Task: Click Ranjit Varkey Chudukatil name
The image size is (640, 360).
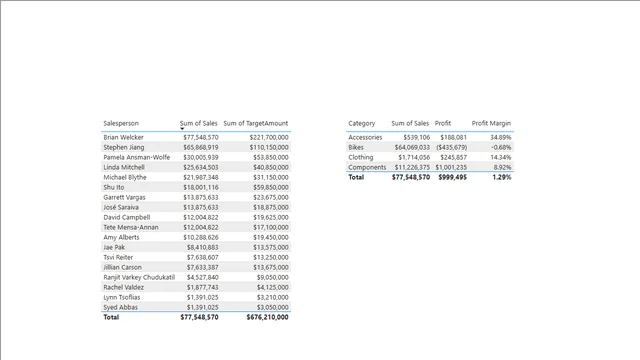Action: [139, 277]
